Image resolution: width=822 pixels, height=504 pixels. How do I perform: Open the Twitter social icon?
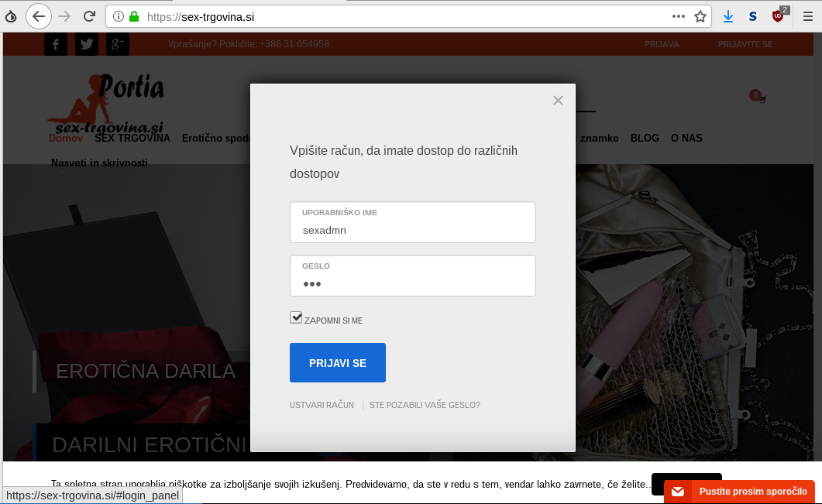tap(87, 44)
